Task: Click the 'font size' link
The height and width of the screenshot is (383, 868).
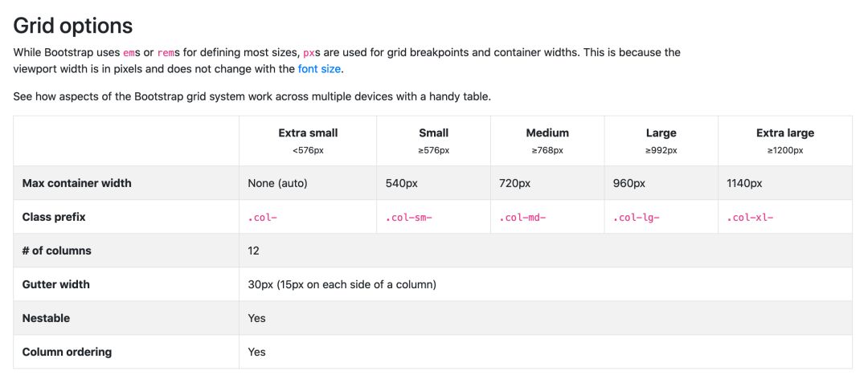Action: 319,69
